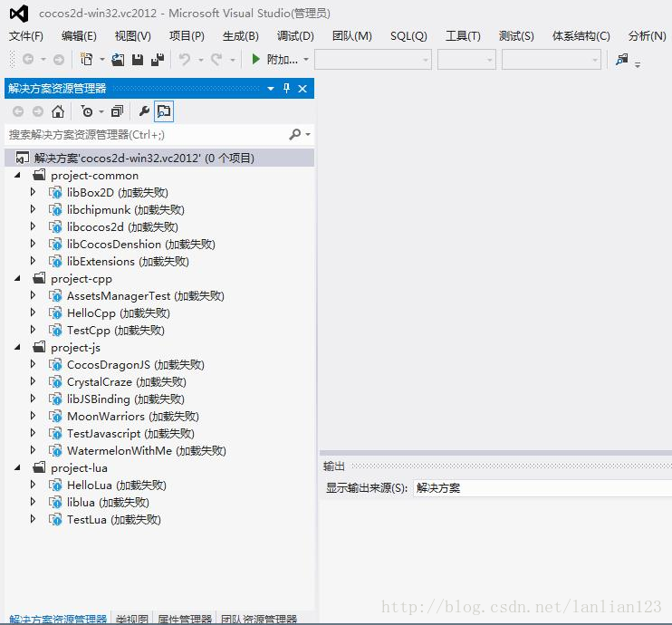Click the Collapse All icon in Solution Explorer

pyautogui.click(x=117, y=112)
